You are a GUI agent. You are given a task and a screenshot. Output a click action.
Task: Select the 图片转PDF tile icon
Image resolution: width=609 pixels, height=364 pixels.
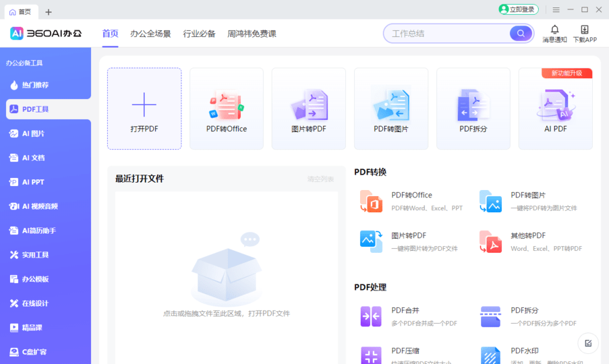[308, 106]
